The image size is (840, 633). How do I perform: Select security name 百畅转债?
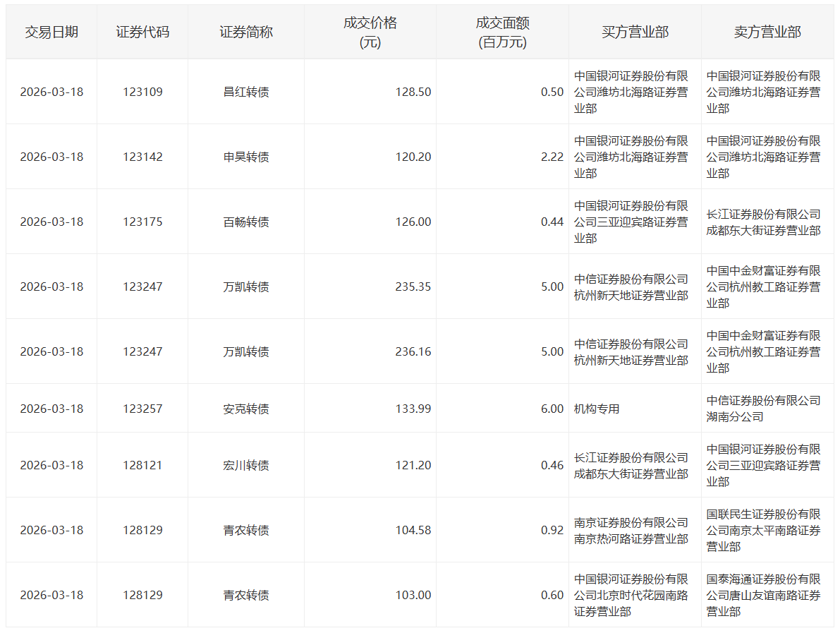(x=246, y=222)
